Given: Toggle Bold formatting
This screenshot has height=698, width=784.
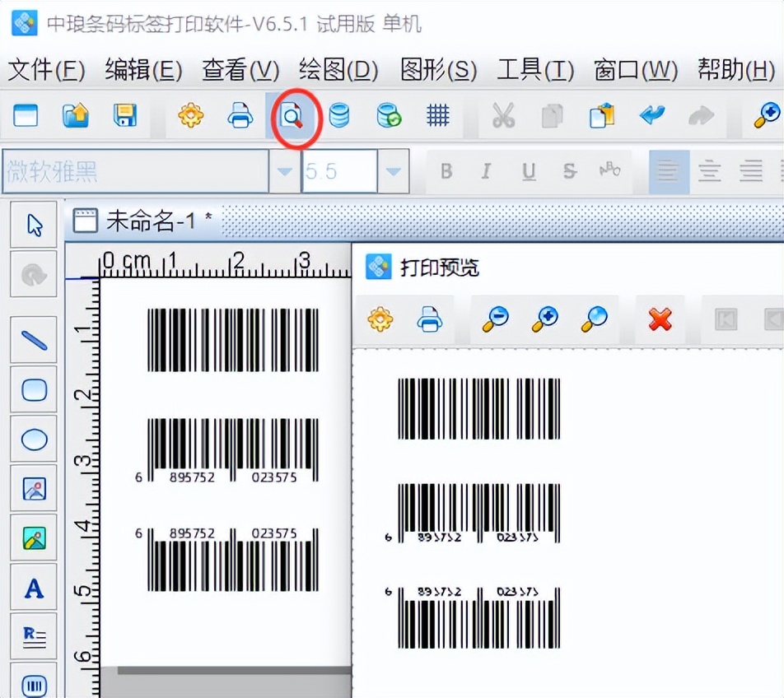Looking at the screenshot, I should point(446,171).
